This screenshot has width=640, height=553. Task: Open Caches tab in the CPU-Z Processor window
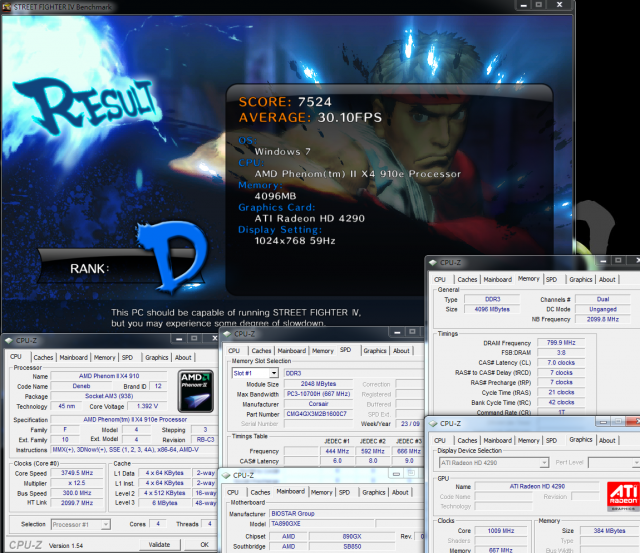(43, 358)
